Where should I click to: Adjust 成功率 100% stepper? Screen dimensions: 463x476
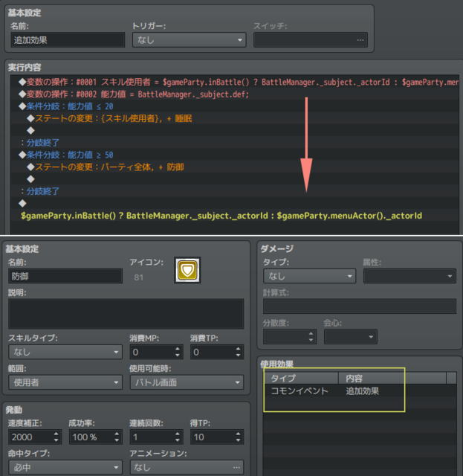tap(117, 437)
